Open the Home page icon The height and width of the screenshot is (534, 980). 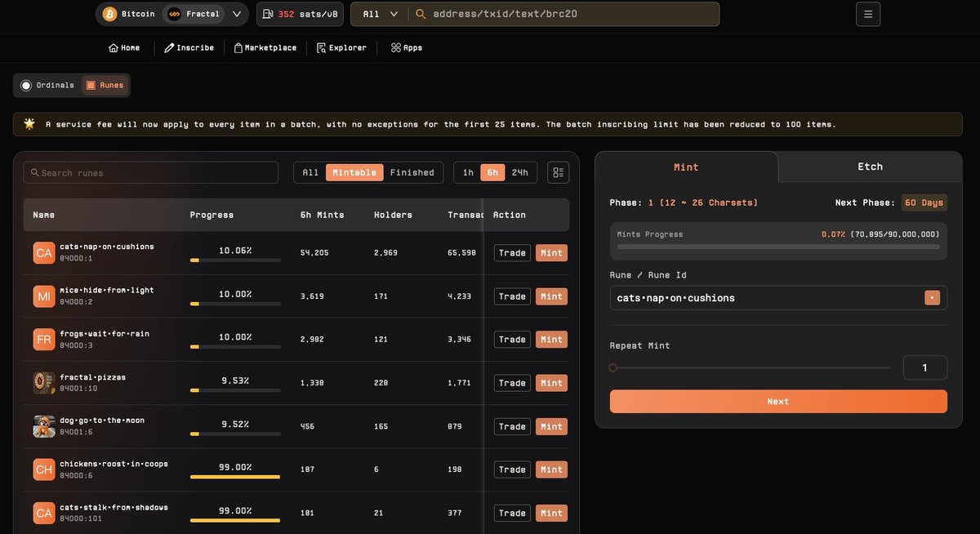point(114,47)
